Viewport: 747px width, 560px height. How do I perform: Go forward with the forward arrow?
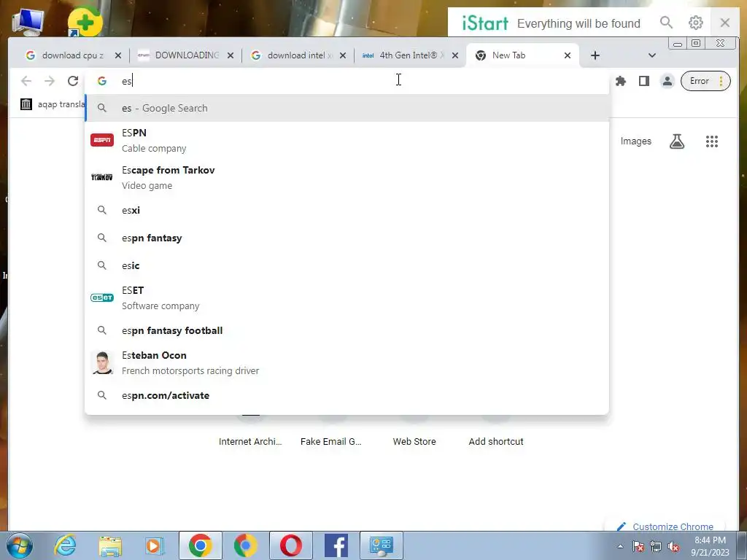tap(50, 81)
